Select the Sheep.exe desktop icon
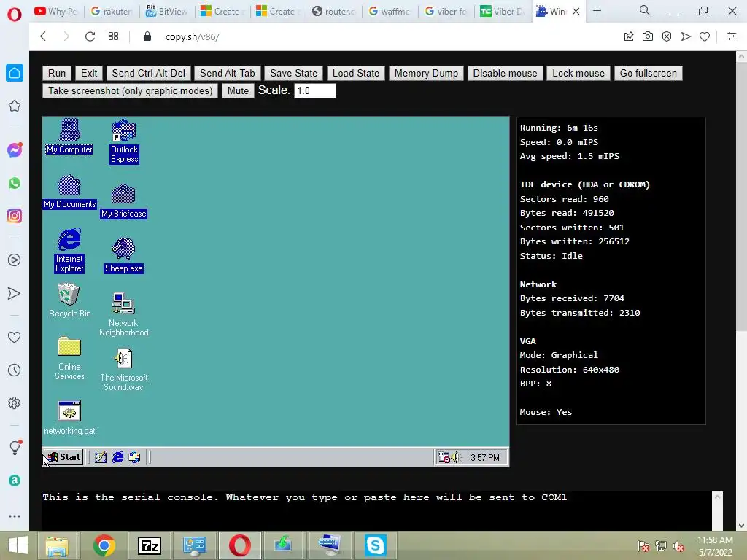 pos(123,255)
